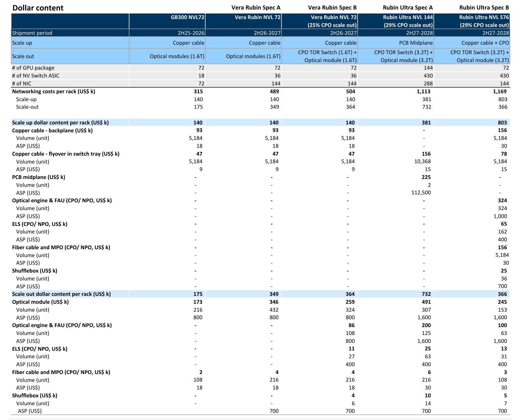Image resolution: width=522 pixels, height=420 pixels.
Task: Click flyover dollar value 78
Action: [504, 154]
